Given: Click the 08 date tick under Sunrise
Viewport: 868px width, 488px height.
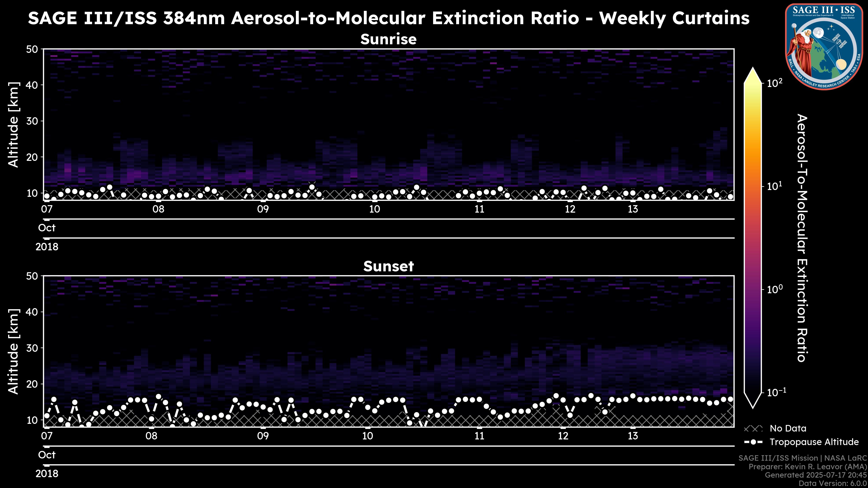Looking at the screenshot, I should 158,209.
